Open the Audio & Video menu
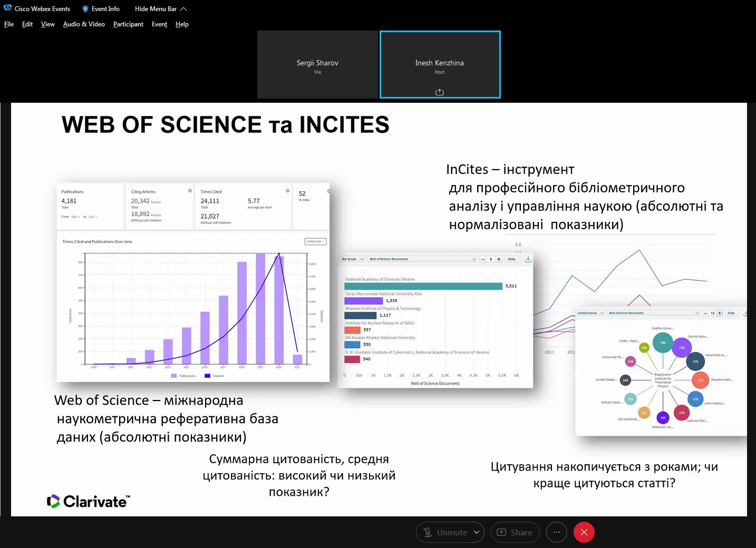The image size is (756, 548). click(x=84, y=24)
